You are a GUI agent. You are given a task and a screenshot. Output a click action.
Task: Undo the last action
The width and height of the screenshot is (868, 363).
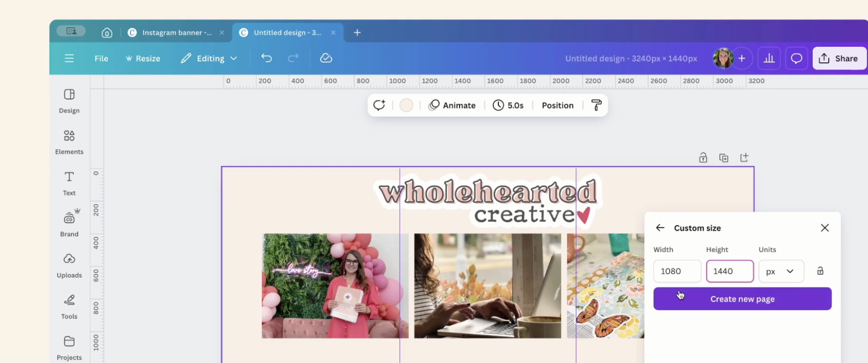tap(266, 58)
